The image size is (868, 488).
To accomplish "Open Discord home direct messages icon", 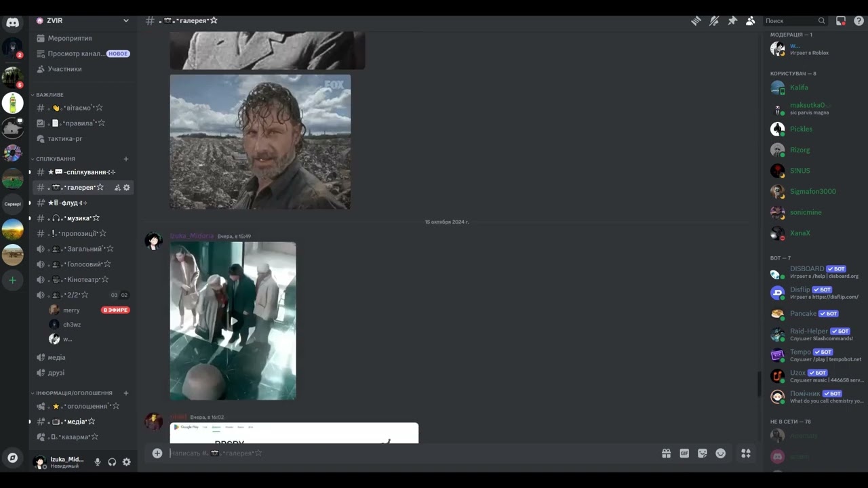I will 12,22.
